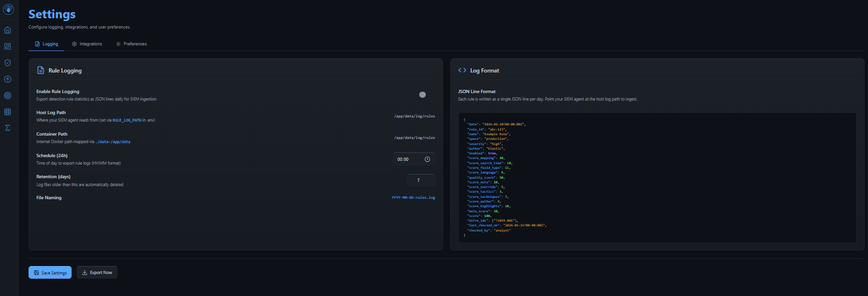This screenshot has height=296, width=868.
Task: Click the Retention (days) label
Action: [x=53, y=177]
